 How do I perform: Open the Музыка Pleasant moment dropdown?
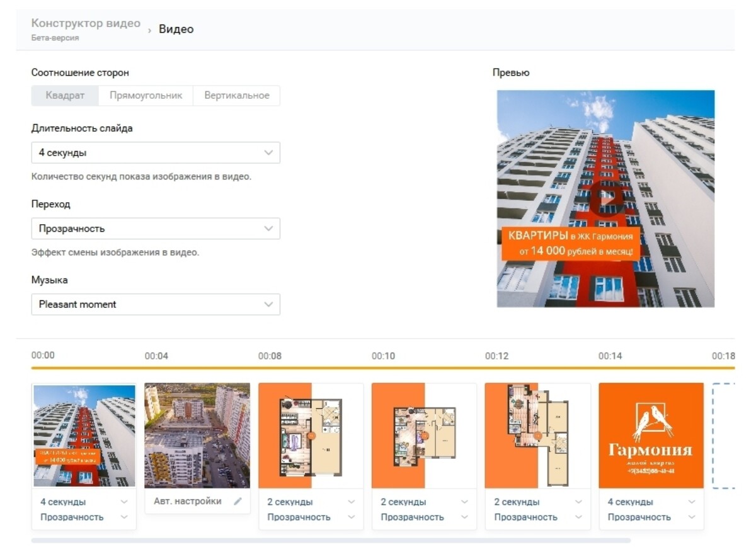156,304
